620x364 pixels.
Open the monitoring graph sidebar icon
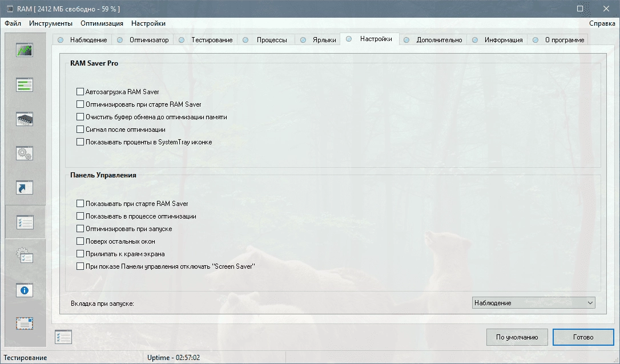pyautogui.click(x=25, y=50)
